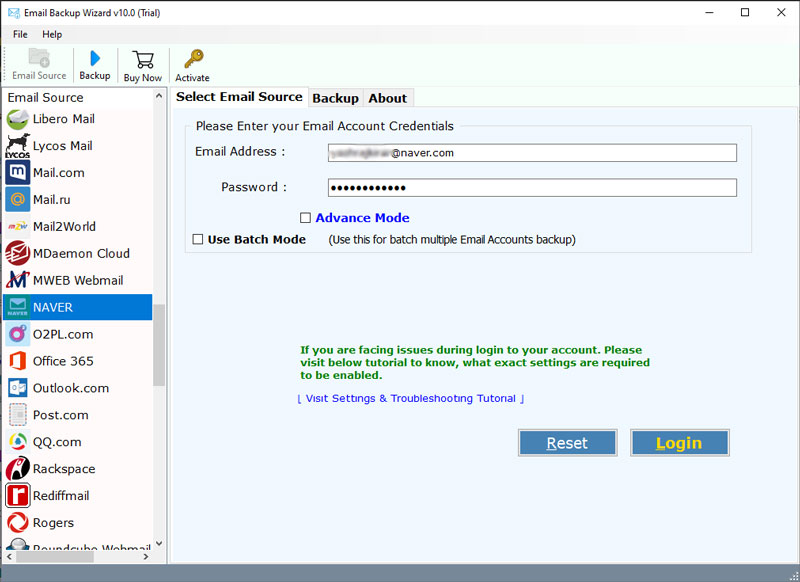800x582 pixels.
Task: Pick the Rackspace icon from list
Action: (17, 469)
